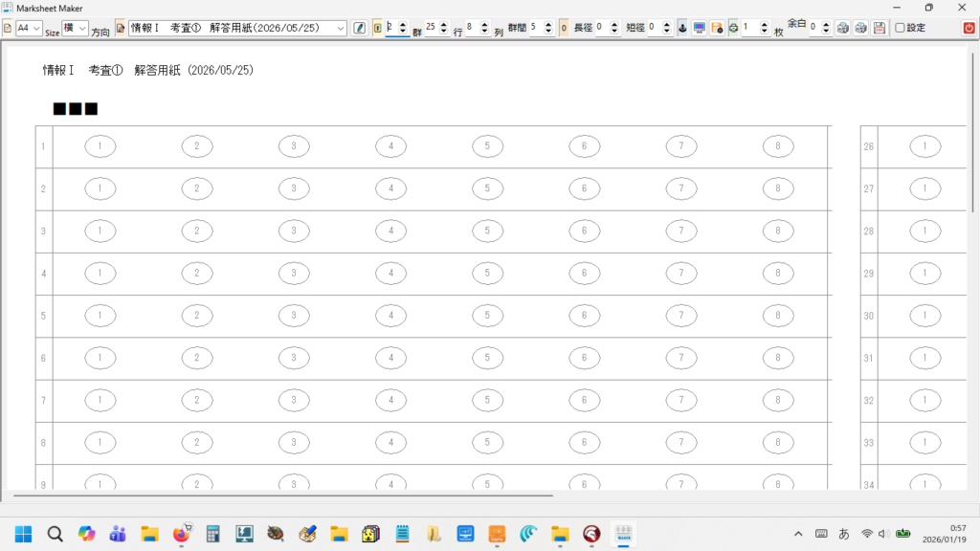Click the 長径 value input field
Screen dimensions: 980x551
(601, 28)
